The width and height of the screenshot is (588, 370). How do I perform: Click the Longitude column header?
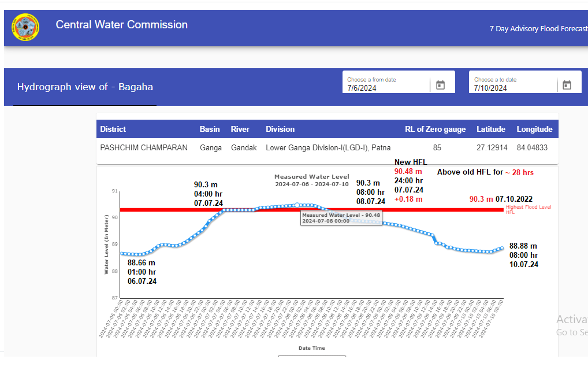point(534,129)
